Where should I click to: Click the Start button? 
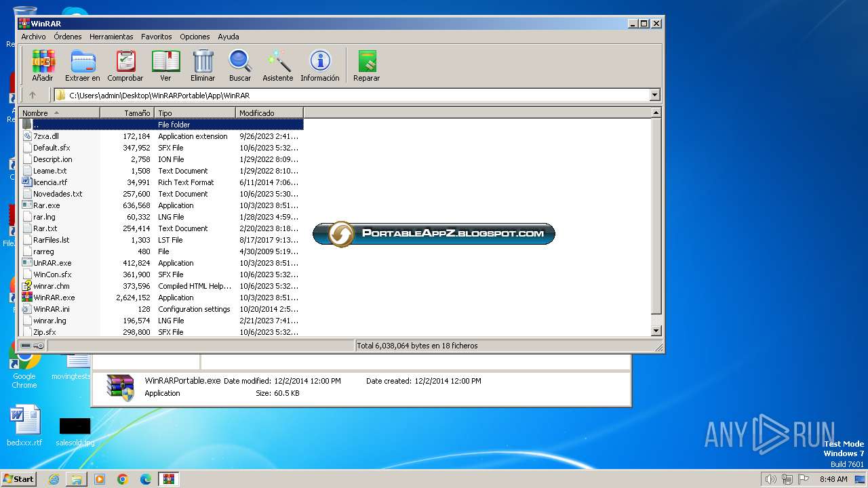pos(18,479)
